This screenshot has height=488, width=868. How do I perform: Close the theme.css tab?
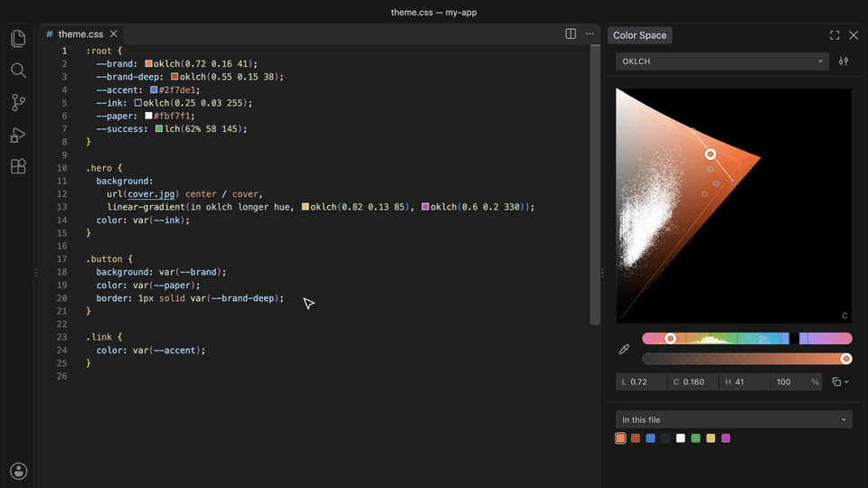[114, 33]
